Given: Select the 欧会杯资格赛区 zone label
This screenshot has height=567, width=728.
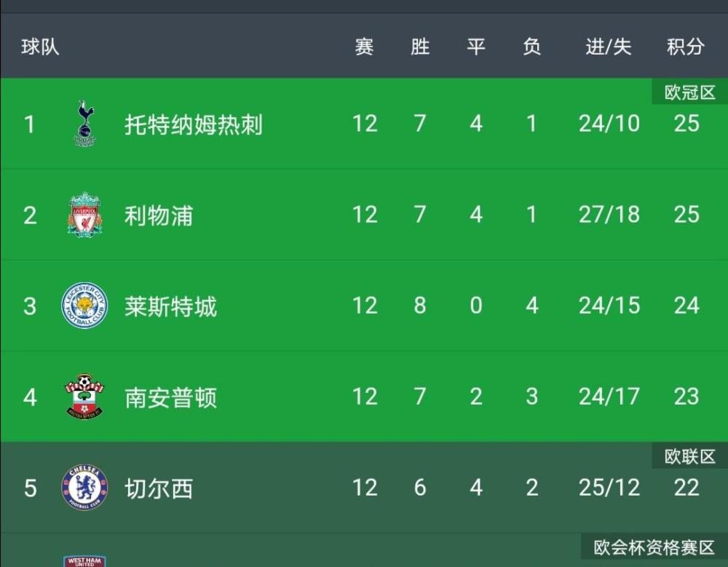Looking at the screenshot, I should (x=654, y=547).
